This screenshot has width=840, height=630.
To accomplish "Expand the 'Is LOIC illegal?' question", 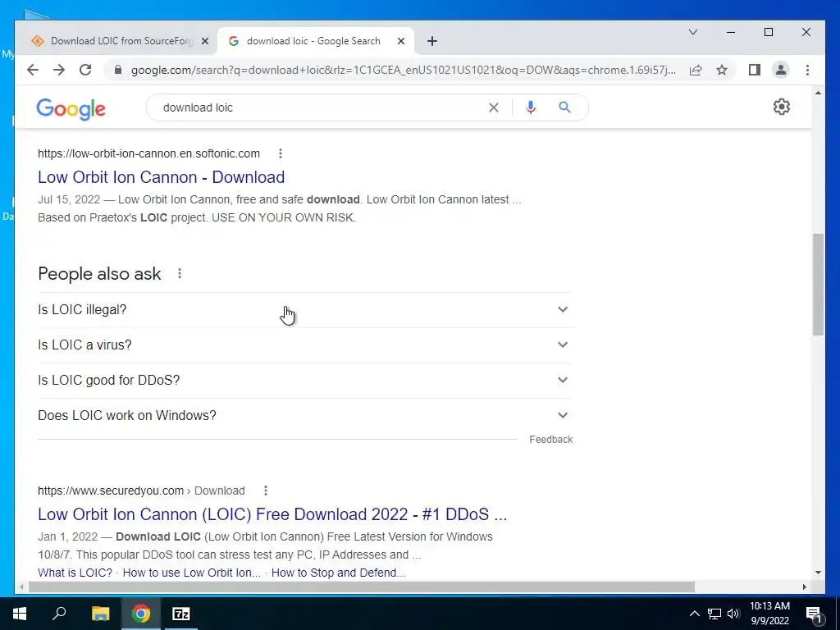I will pos(305,309).
